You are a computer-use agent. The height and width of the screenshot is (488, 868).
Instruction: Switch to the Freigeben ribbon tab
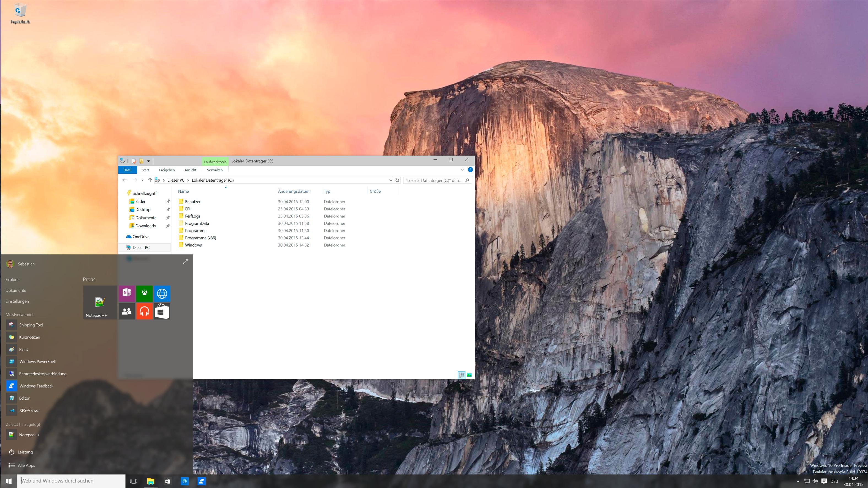167,170
